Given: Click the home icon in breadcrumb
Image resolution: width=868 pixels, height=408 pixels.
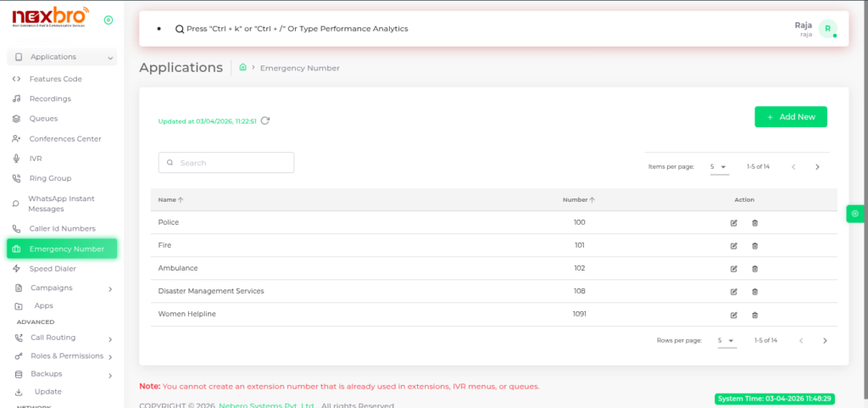Looking at the screenshot, I should tap(243, 68).
